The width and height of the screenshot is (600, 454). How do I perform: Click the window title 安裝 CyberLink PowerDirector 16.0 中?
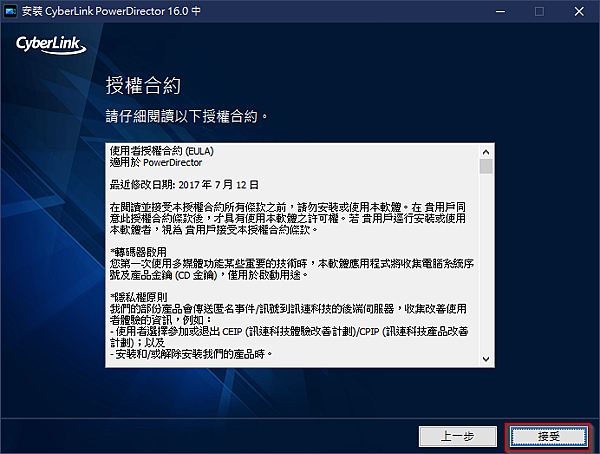pos(111,11)
